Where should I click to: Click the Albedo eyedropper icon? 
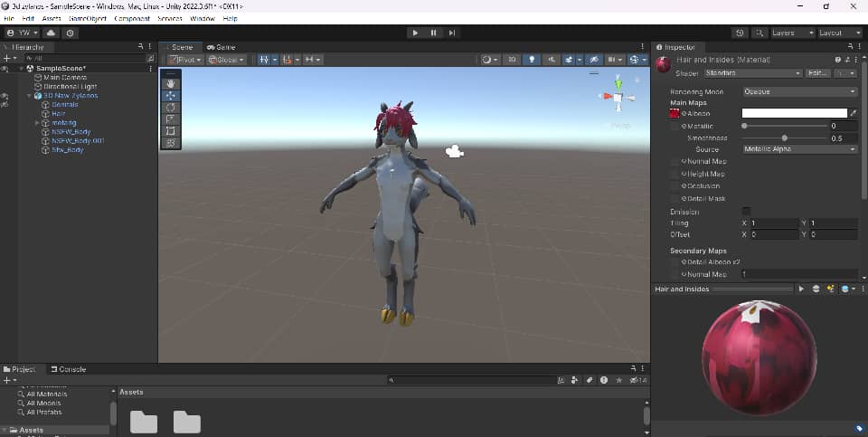pyautogui.click(x=854, y=113)
